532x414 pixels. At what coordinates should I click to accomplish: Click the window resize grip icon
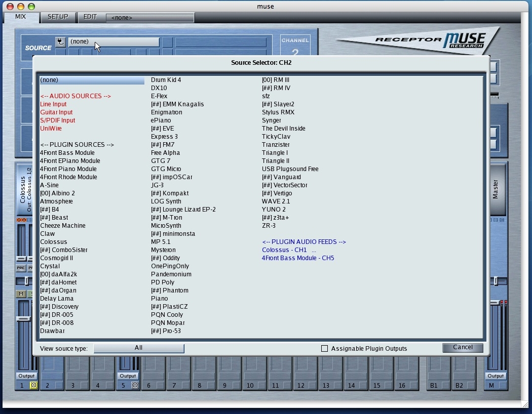point(524,404)
